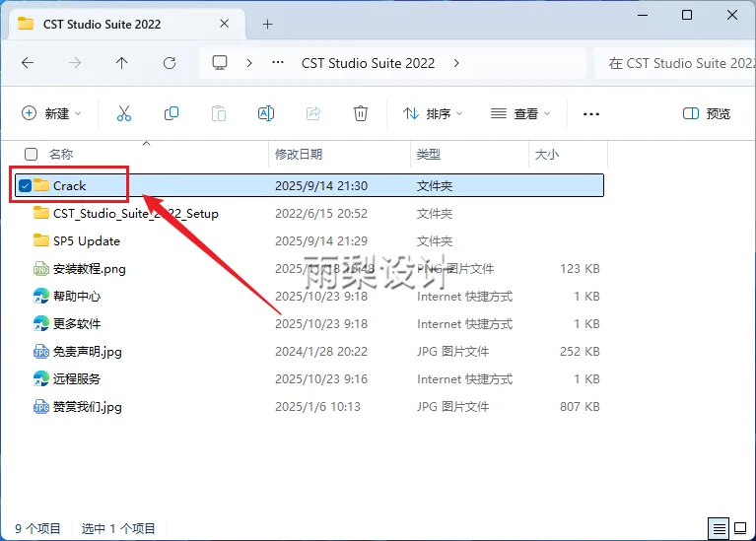This screenshot has width=756, height=541.
Task: Click the Delete trash icon
Action: 360,113
